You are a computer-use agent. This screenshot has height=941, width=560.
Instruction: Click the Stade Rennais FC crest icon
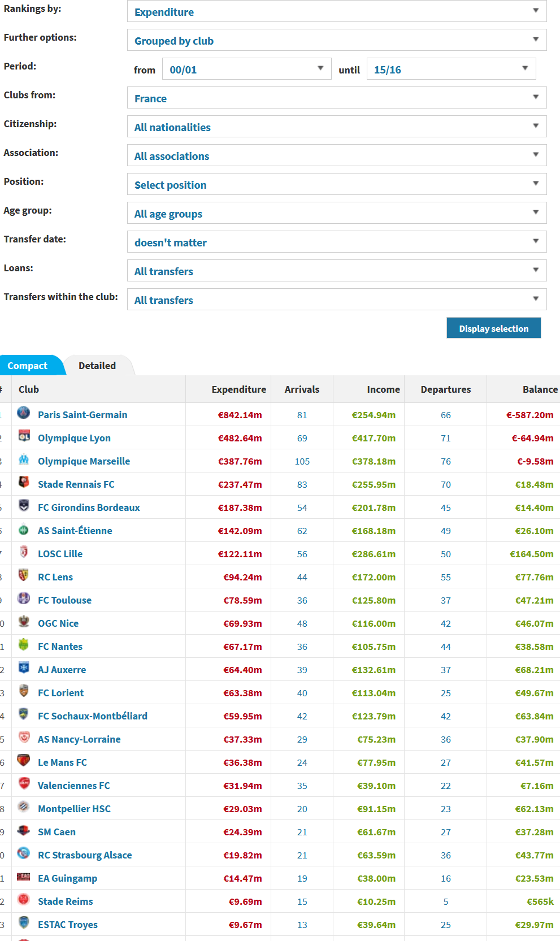tap(23, 483)
